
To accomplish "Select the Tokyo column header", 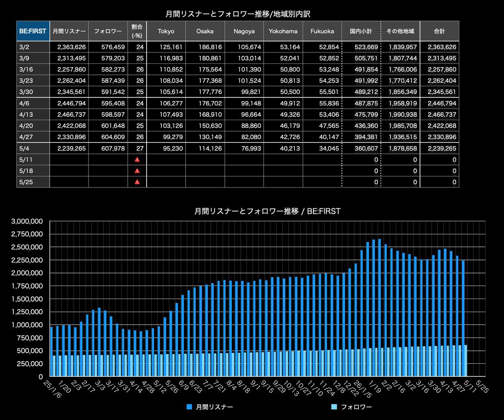I will tap(166, 31).
